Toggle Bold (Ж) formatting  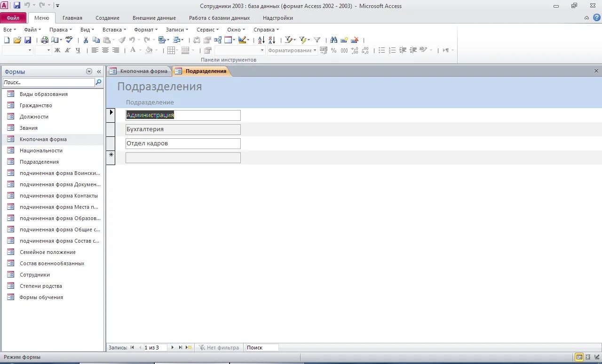[x=57, y=50]
